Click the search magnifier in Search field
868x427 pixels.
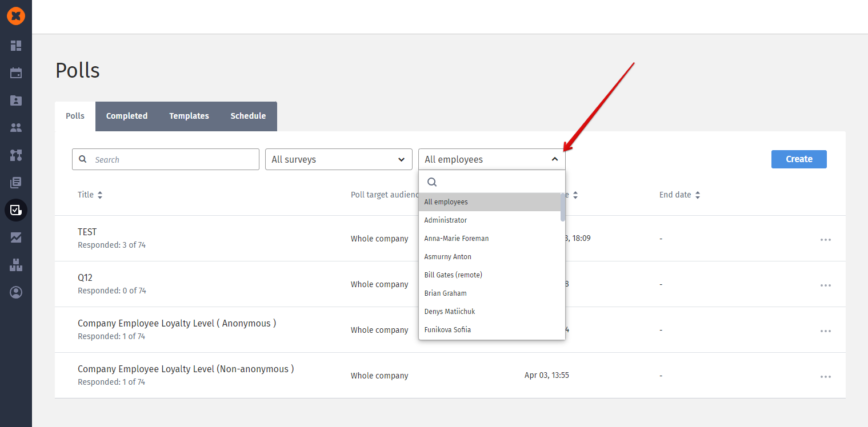coord(83,159)
